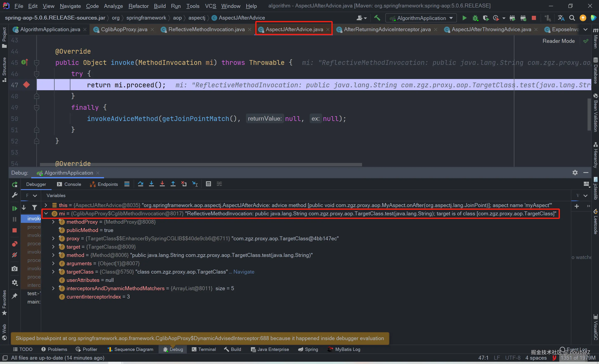Click the View Breakpoints double-red-dot icon
This screenshot has height=364, width=599.
pyautogui.click(x=15, y=244)
